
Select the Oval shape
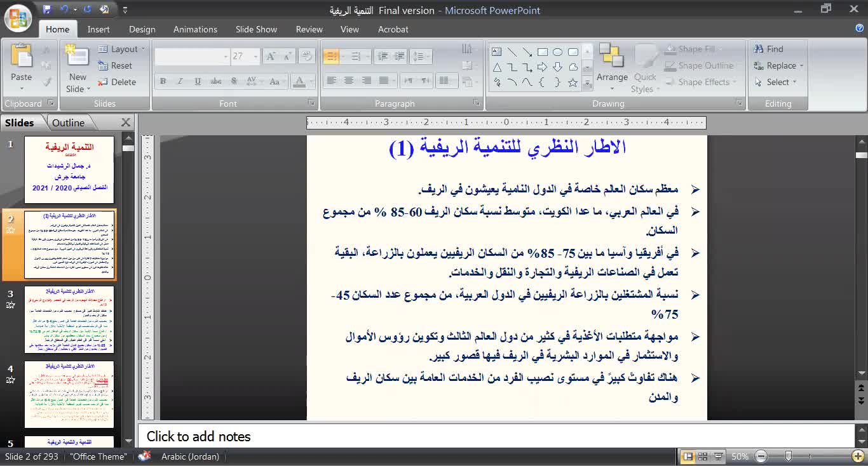point(557,51)
